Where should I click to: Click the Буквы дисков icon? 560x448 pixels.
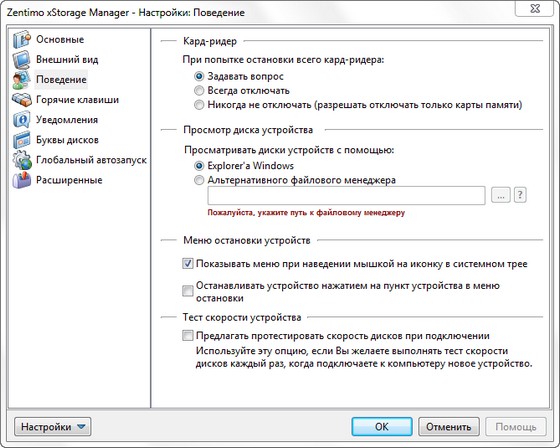(x=22, y=140)
